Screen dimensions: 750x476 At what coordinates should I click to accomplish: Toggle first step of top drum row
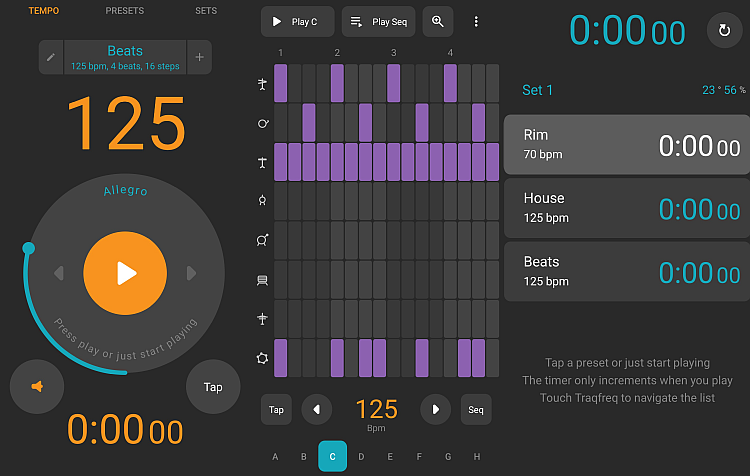coord(281,81)
